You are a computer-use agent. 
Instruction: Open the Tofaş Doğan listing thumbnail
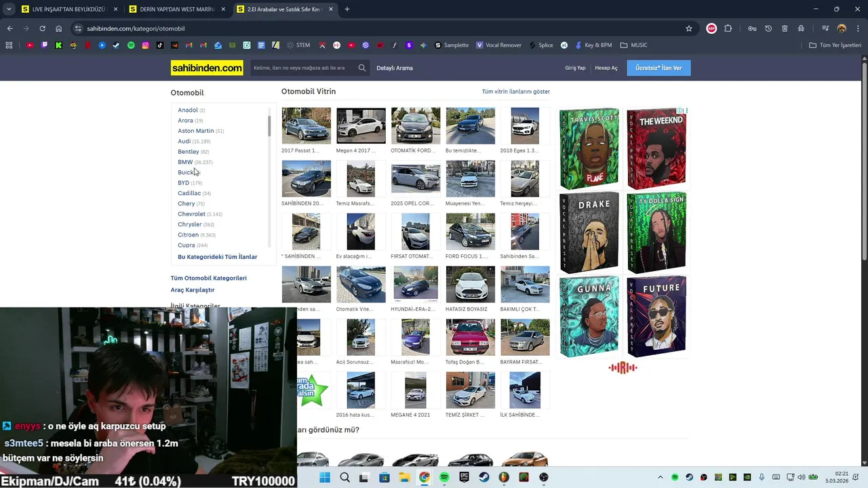(x=471, y=337)
